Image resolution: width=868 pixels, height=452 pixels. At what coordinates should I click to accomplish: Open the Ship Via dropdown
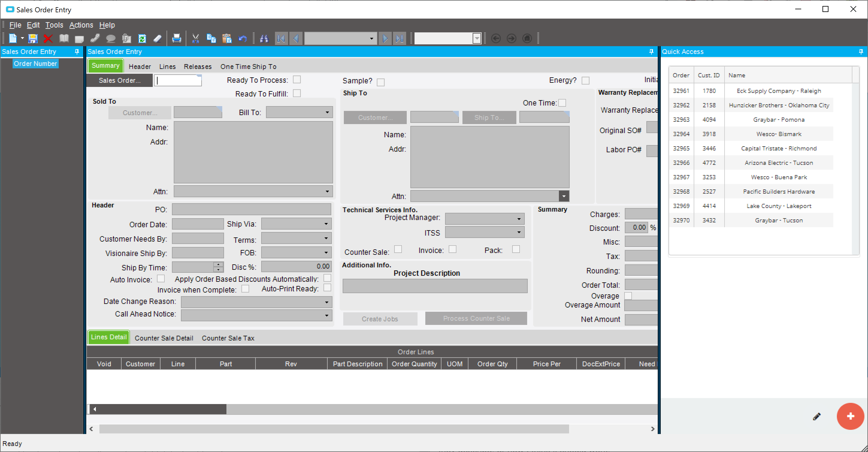point(326,224)
